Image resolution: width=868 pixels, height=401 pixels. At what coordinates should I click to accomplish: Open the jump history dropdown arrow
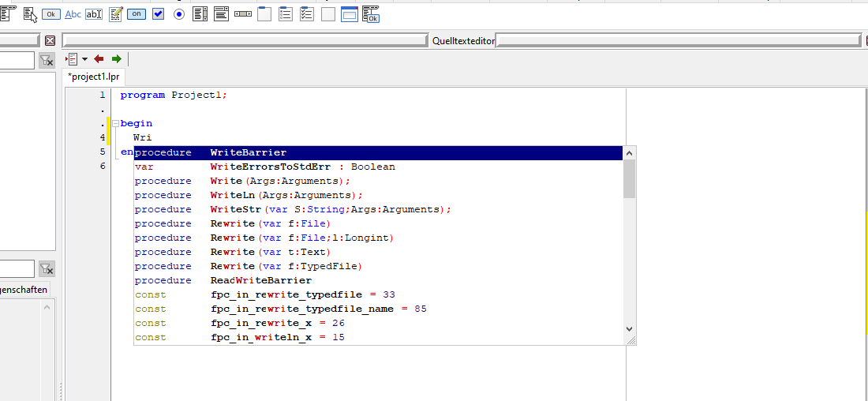pos(84,58)
